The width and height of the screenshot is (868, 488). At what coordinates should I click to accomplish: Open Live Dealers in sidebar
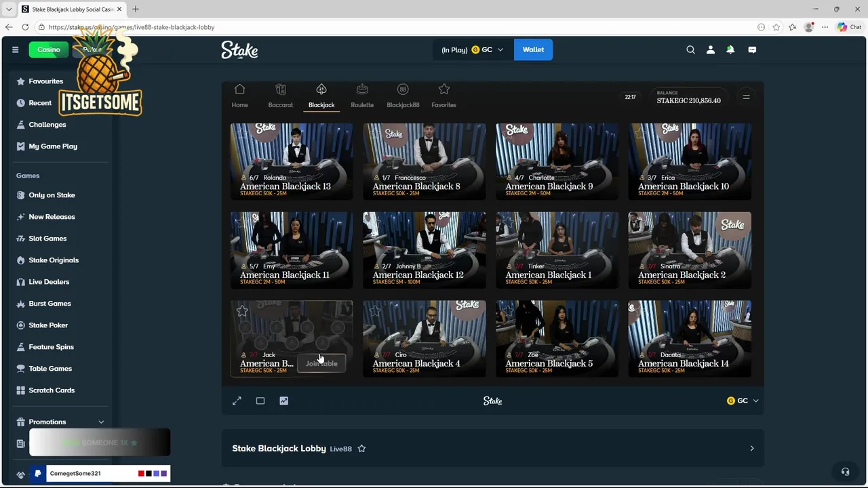click(49, 282)
